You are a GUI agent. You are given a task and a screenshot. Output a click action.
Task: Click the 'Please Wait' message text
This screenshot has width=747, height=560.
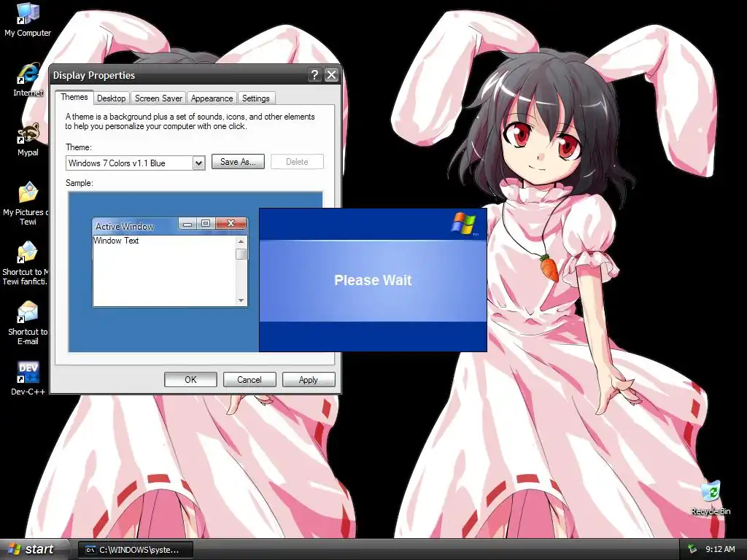coord(373,280)
